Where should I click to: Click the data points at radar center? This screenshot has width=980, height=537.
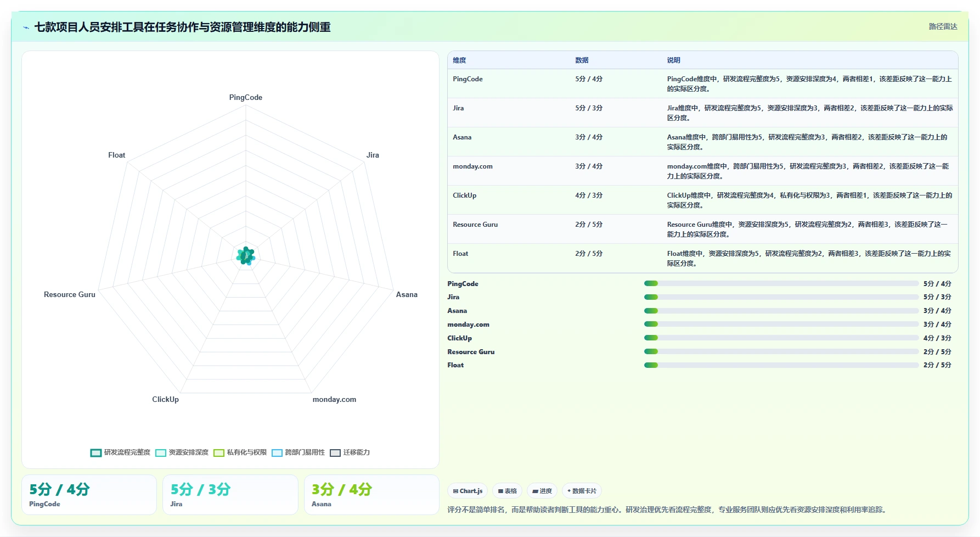pyautogui.click(x=246, y=256)
